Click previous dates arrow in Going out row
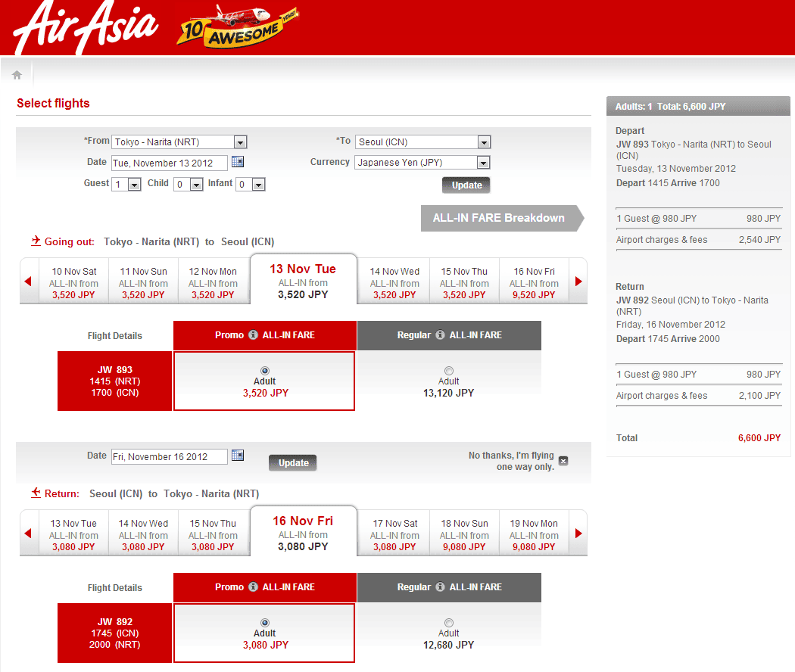The image size is (795, 672). point(28,282)
